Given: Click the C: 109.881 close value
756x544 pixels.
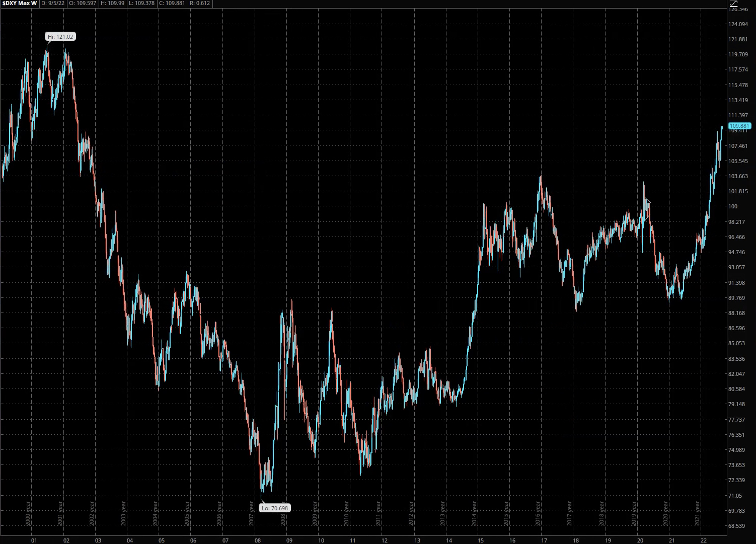Looking at the screenshot, I should [x=173, y=4].
